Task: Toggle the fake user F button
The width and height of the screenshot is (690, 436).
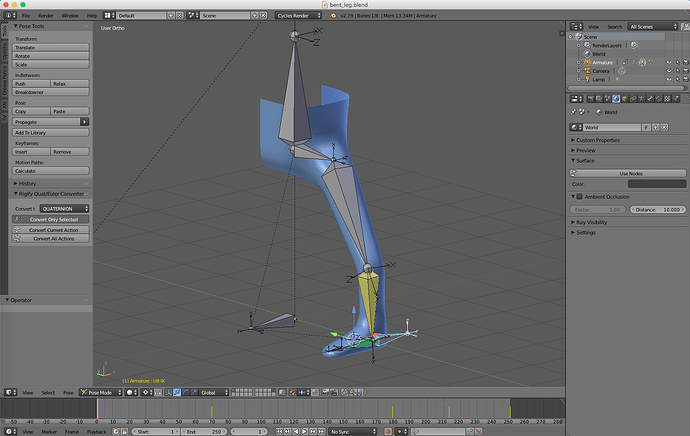Action: [646, 127]
